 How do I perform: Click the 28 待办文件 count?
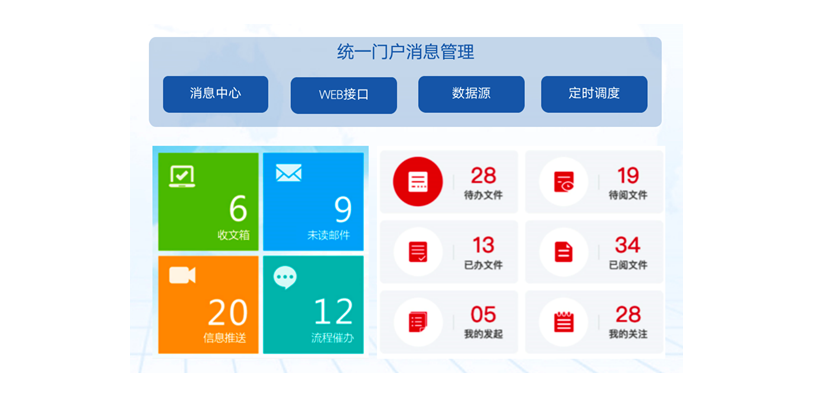pyautogui.click(x=483, y=176)
